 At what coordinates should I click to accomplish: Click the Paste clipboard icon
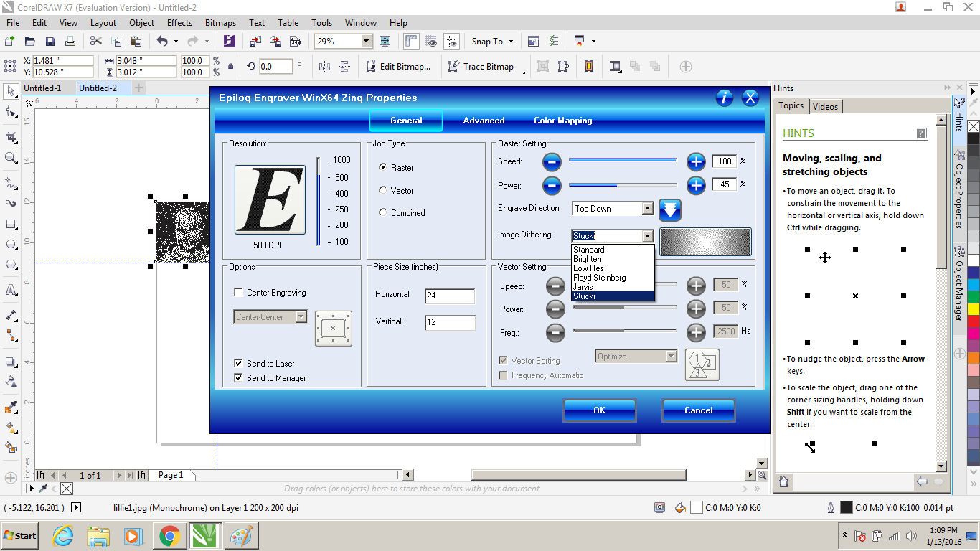(136, 42)
